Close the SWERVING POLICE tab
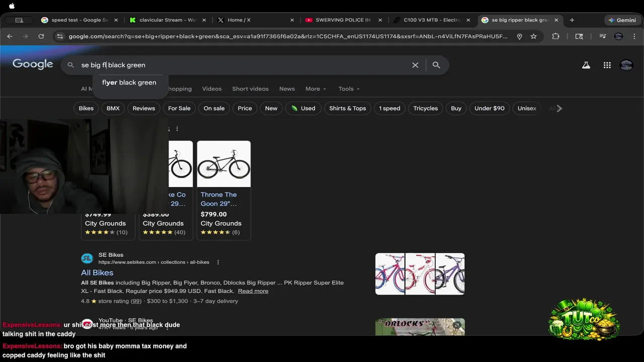 (380, 20)
